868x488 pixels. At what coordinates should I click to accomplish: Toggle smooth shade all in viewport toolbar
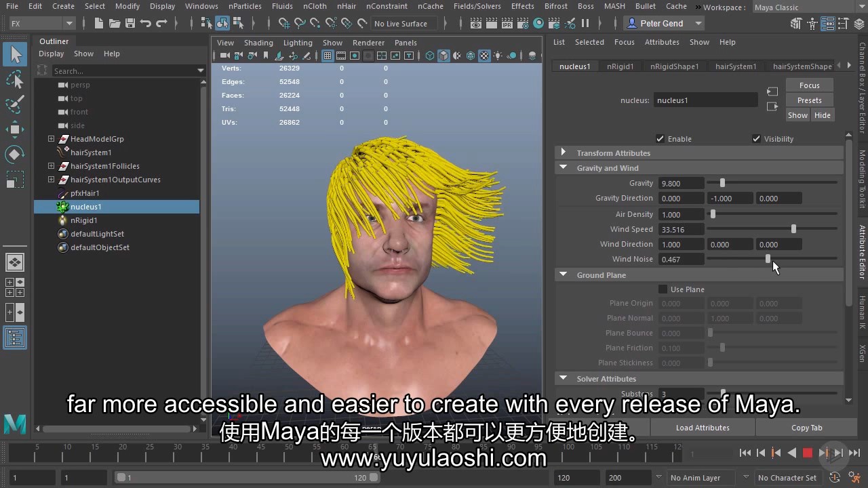point(443,56)
